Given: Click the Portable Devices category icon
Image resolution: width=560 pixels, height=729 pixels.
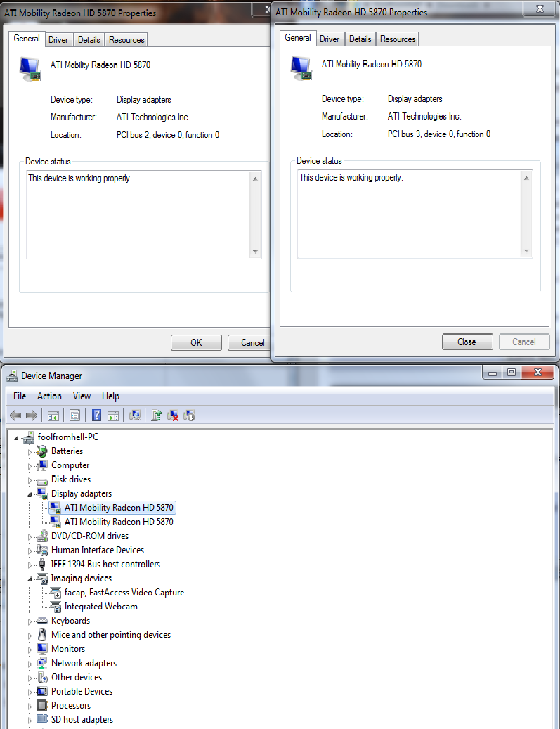Looking at the screenshot, I should [42, 691].
